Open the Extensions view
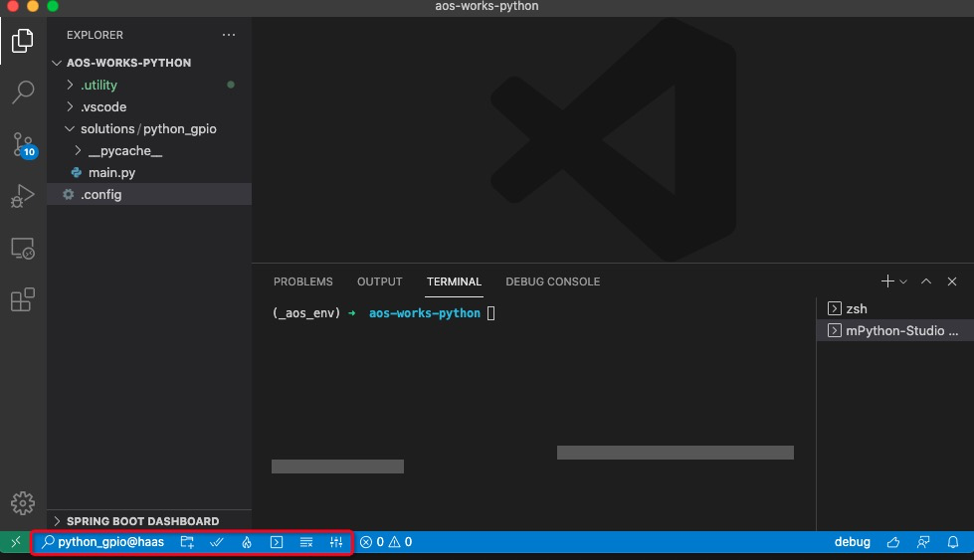974x560 pixels. (22, 299)
